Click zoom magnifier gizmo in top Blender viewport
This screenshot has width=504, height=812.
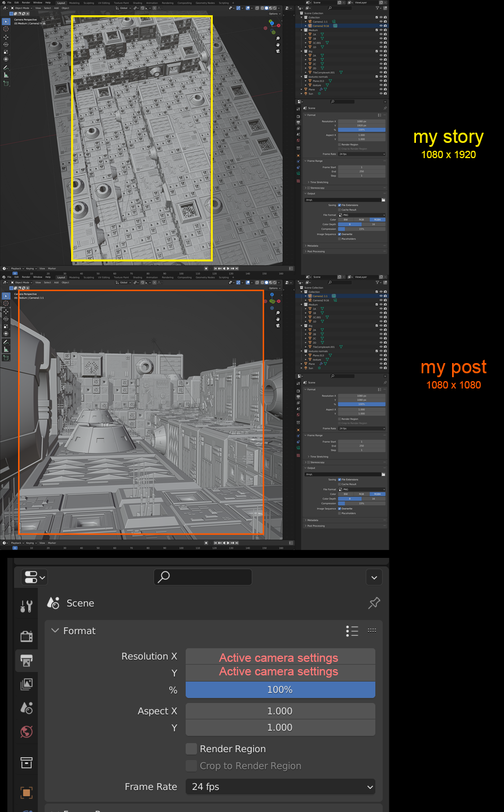(278, 38)
